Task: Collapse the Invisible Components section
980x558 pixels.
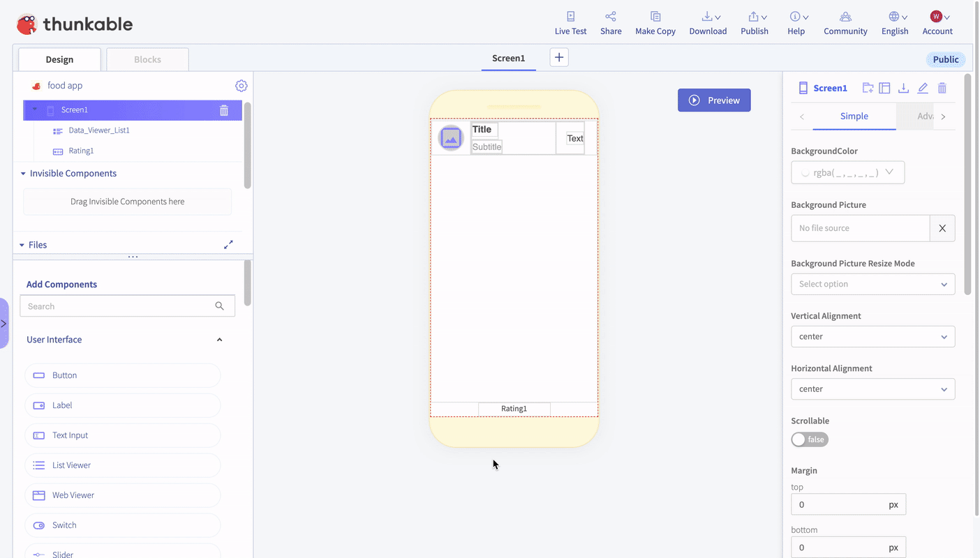Action: click(x=23, y=174)
